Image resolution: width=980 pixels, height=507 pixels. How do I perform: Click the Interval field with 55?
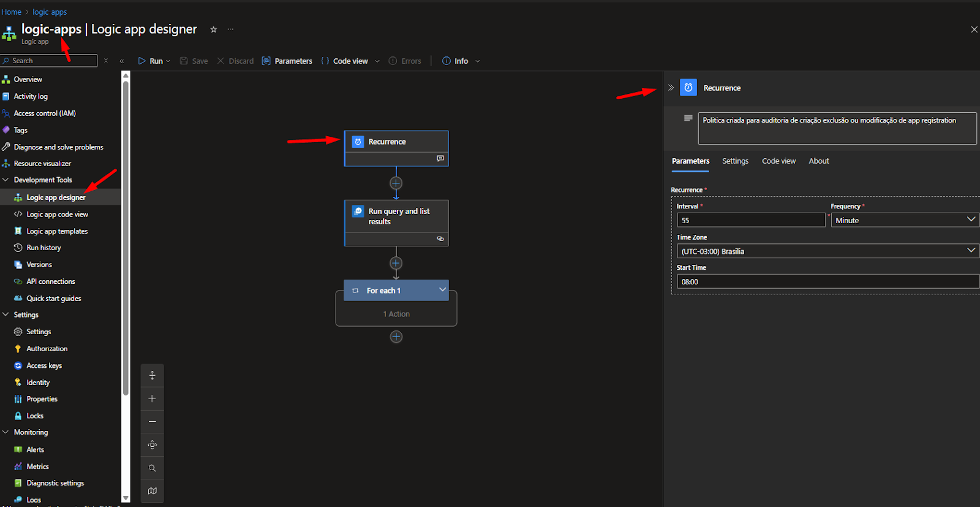pos(751,220)
